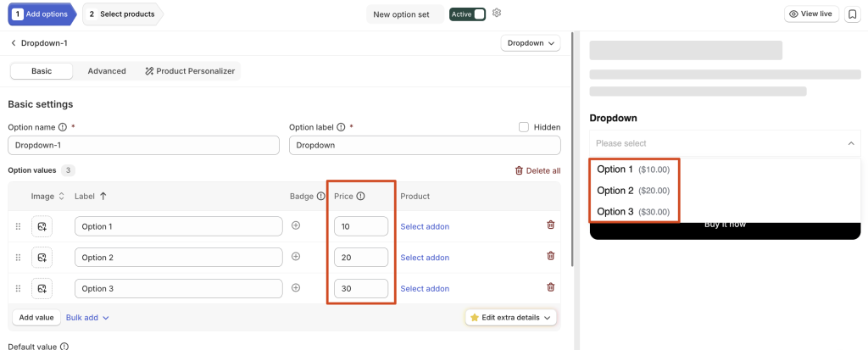Edit the price field showing 10
Image resolution: width=868 pixels, height=350 pixels.
coord(361,226)
